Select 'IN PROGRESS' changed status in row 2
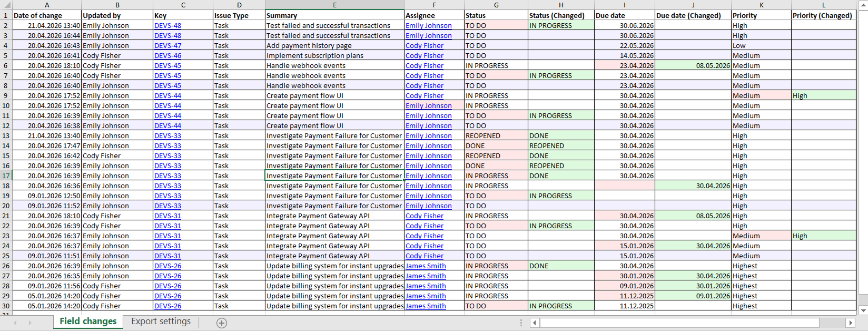Viewport: 868px width, 331px height. 561,25
